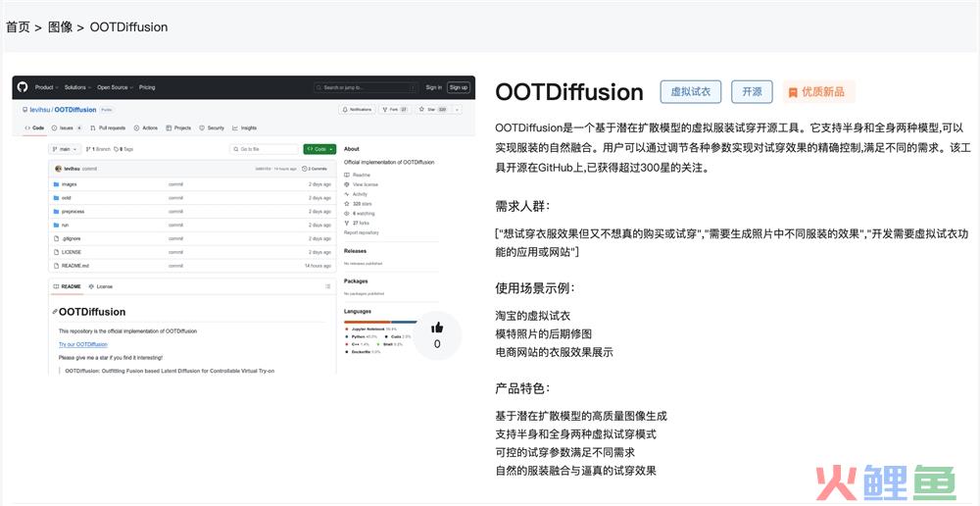Screen dimensions: 980x506
Task: Click the Sign in link
Action: pos(434,87)
